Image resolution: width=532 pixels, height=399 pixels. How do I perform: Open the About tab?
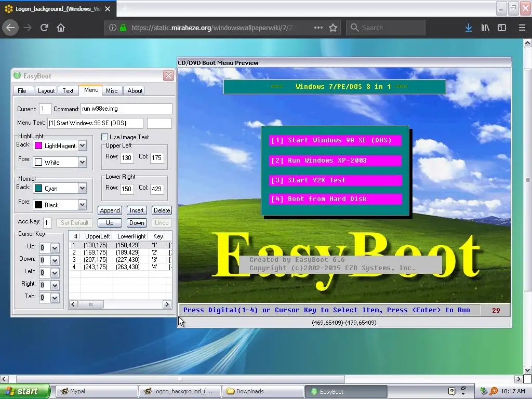coord(135,90)
